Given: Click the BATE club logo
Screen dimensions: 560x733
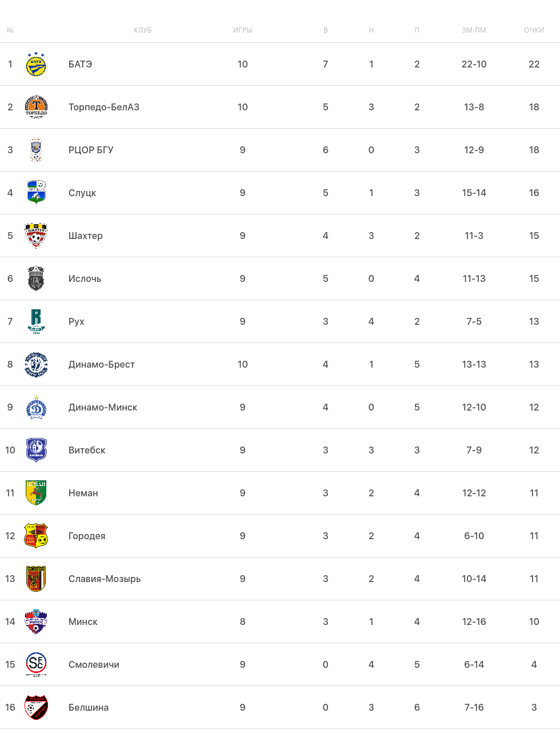Looking at the screenshot, I should 36,64.
